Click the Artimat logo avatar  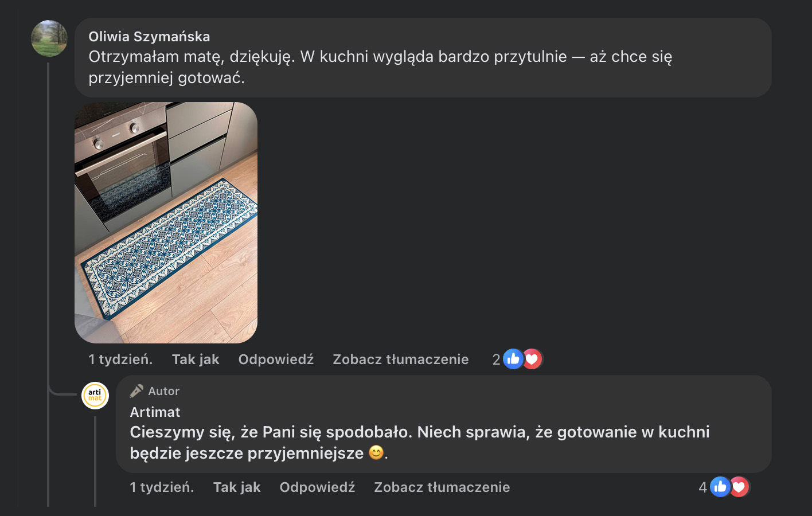(x=95, y=396)
